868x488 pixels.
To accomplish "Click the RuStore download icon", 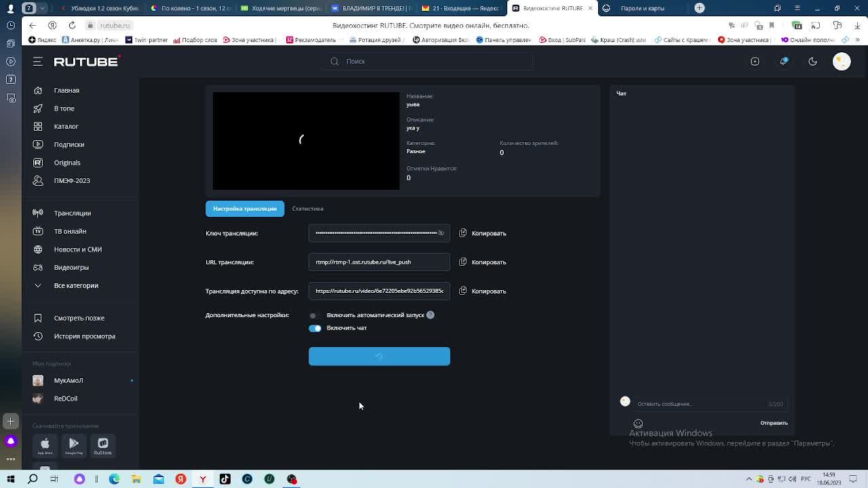I will [x=103, y=445].
